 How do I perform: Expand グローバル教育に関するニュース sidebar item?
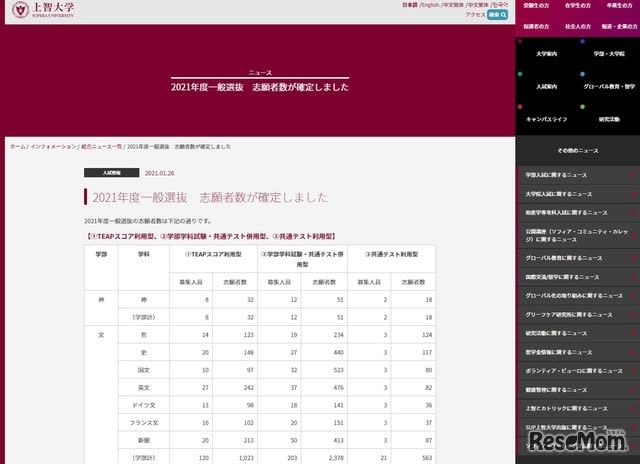point(578,258)
